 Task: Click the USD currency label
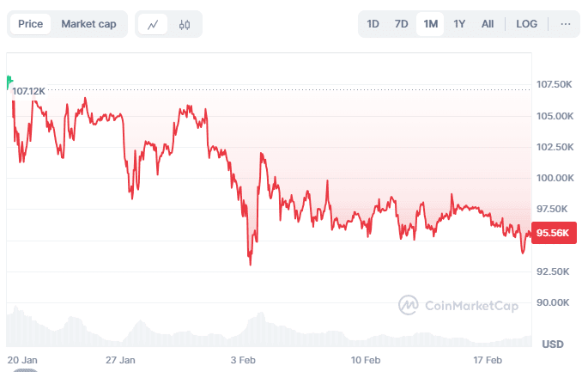click(x=553, y=345)
